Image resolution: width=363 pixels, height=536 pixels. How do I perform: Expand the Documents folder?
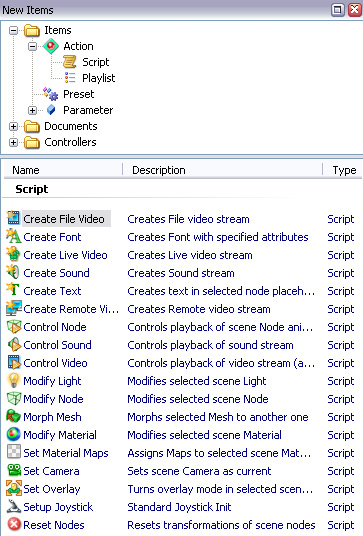pyautogui.click(x=13, y=126)
